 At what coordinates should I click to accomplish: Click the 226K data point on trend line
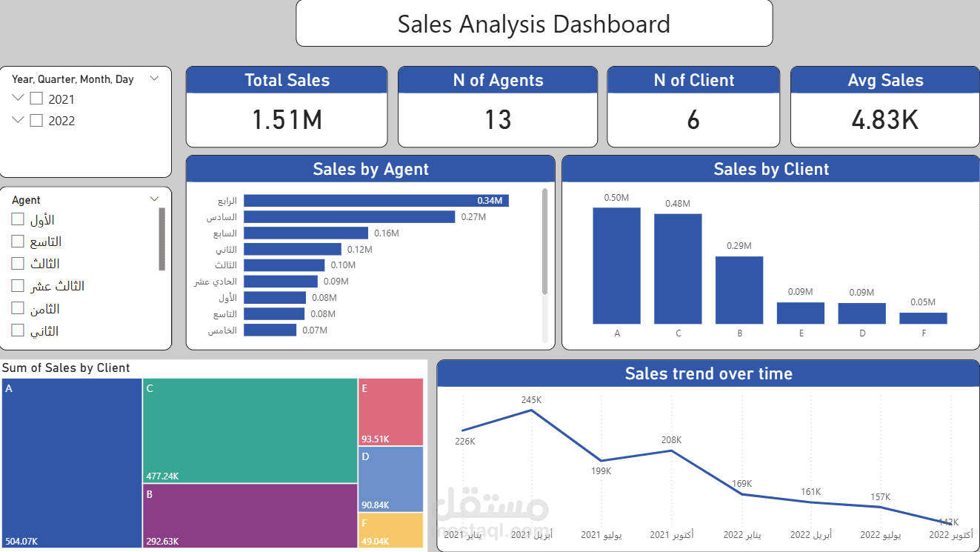(462, 430)
